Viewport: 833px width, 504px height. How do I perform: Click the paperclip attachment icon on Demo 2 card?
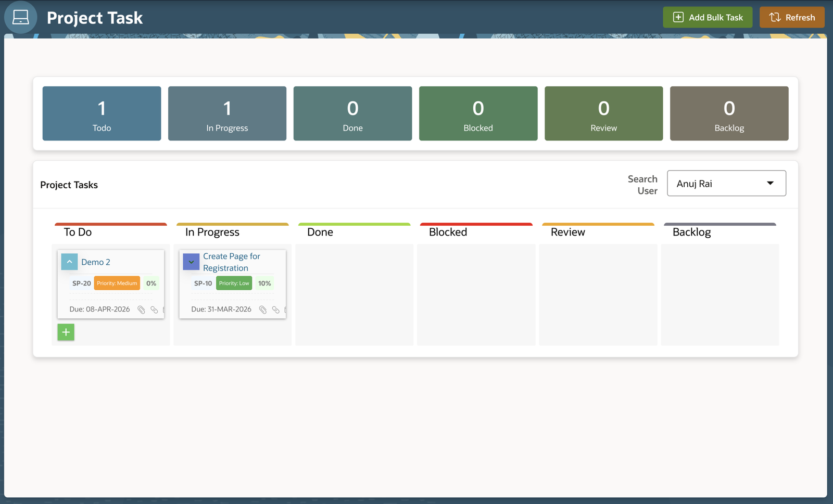tap(141, 309)
